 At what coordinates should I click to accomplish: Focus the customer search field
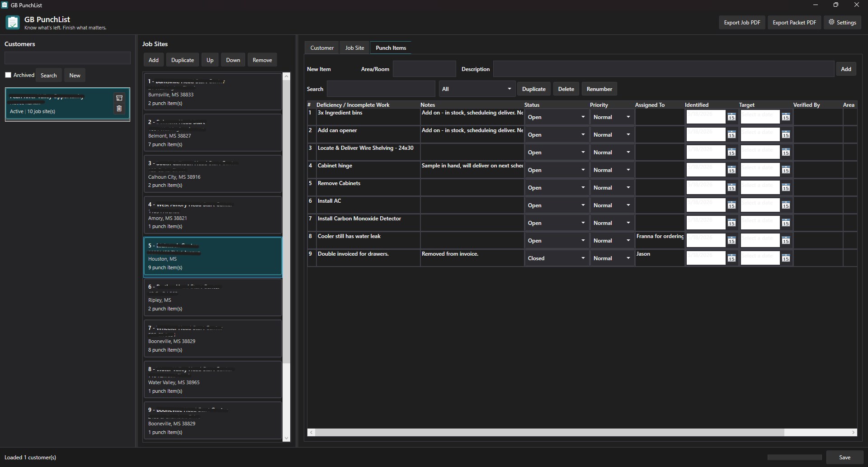tap(67, 57)
